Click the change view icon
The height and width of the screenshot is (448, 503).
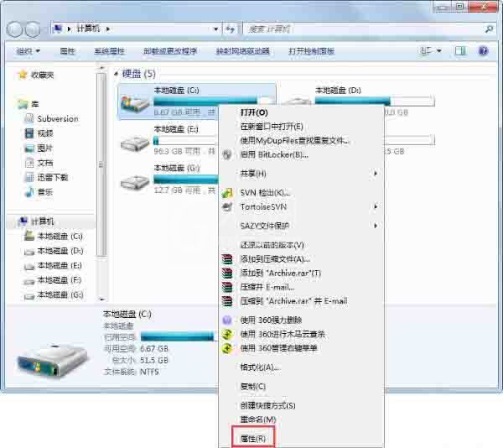(x=427, y=50)
